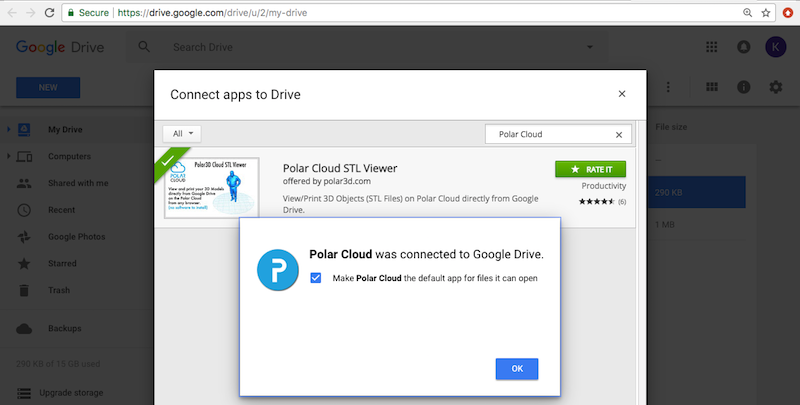This screenshot has height=405, width=800.
Task: Click the NEW button
Action: tap(48, 88)
